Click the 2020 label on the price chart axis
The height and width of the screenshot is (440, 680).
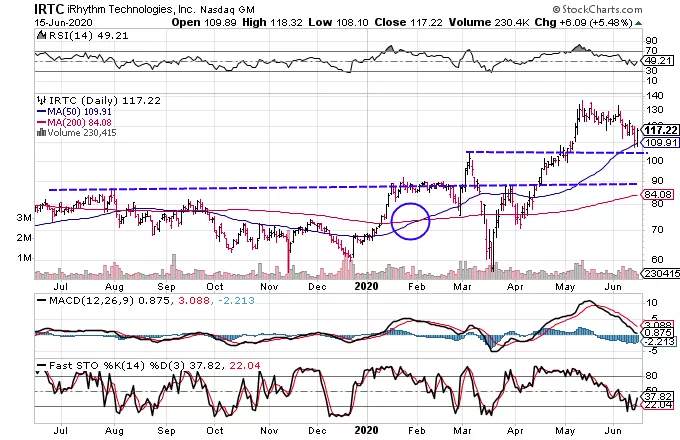(366, 287)
